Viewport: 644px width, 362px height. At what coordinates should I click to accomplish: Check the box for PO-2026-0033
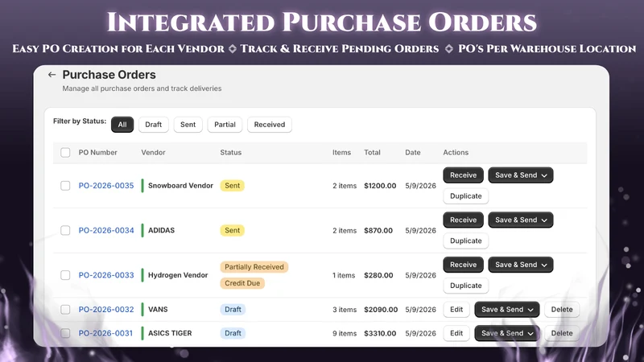point(65,275)
